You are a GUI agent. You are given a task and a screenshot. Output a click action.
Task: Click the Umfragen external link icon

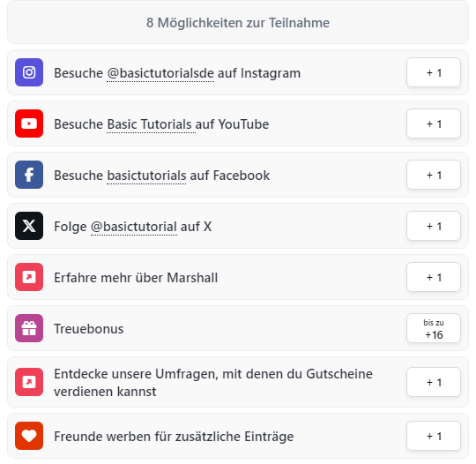tap(29, 382)
